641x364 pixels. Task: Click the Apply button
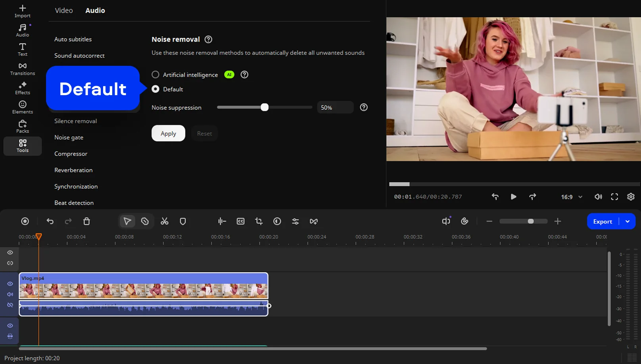coord(168,134)
